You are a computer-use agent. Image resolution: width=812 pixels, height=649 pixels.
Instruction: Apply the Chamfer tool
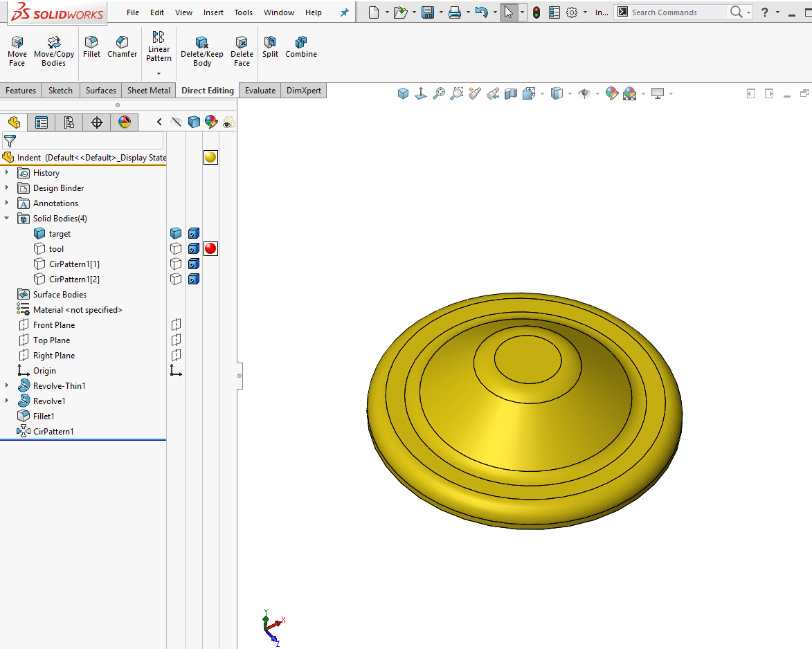tap(123, 46)
